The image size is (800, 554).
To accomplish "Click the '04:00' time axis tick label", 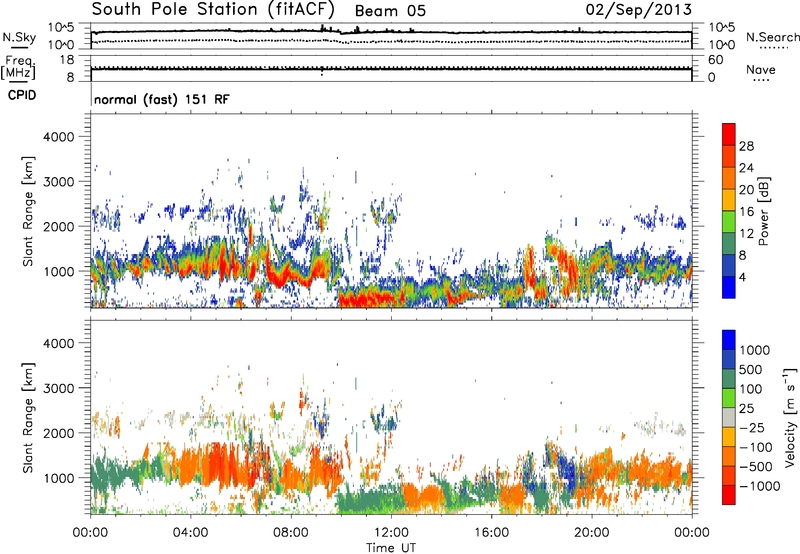I will (190, 533).
